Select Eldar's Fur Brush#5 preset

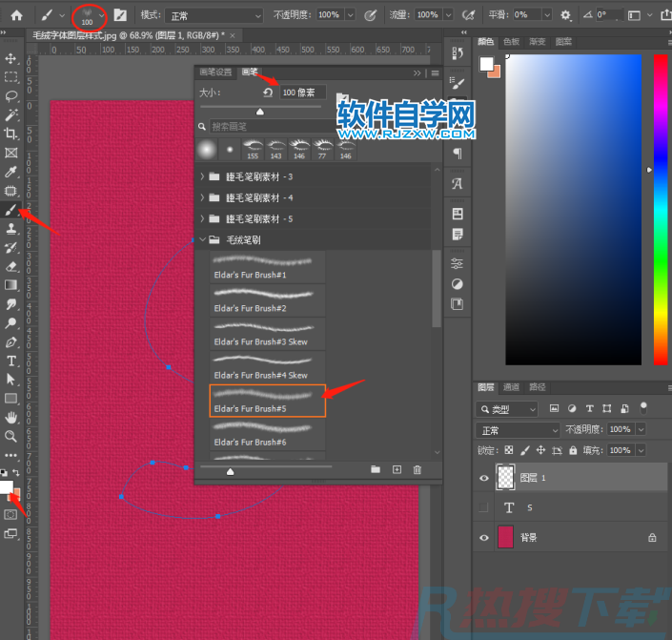[267, 400]
